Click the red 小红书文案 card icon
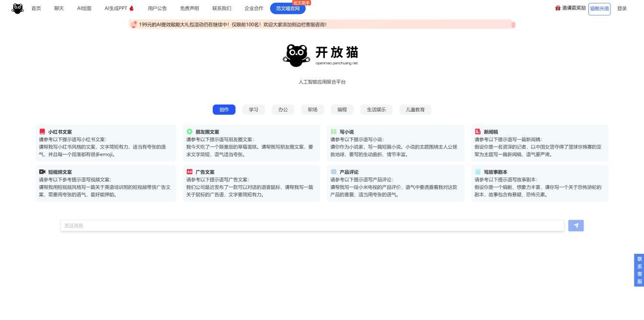Viewport: 644px width, 320px height. coord(42,131)
